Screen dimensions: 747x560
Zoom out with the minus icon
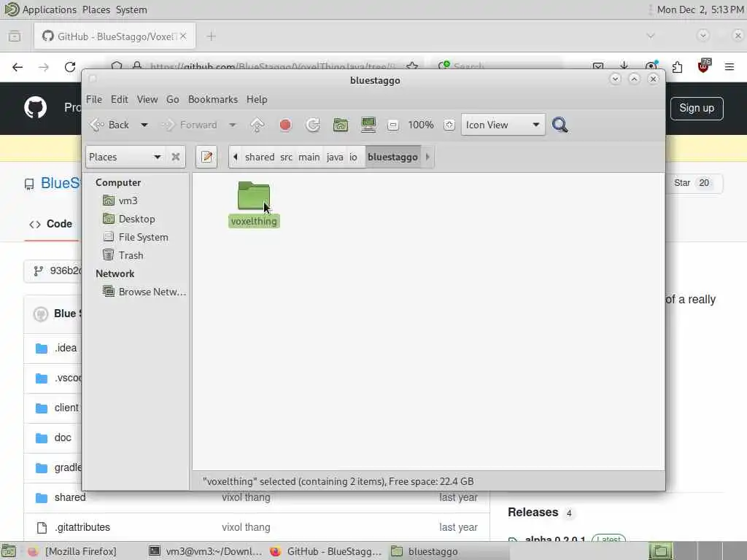coord(392,125)
